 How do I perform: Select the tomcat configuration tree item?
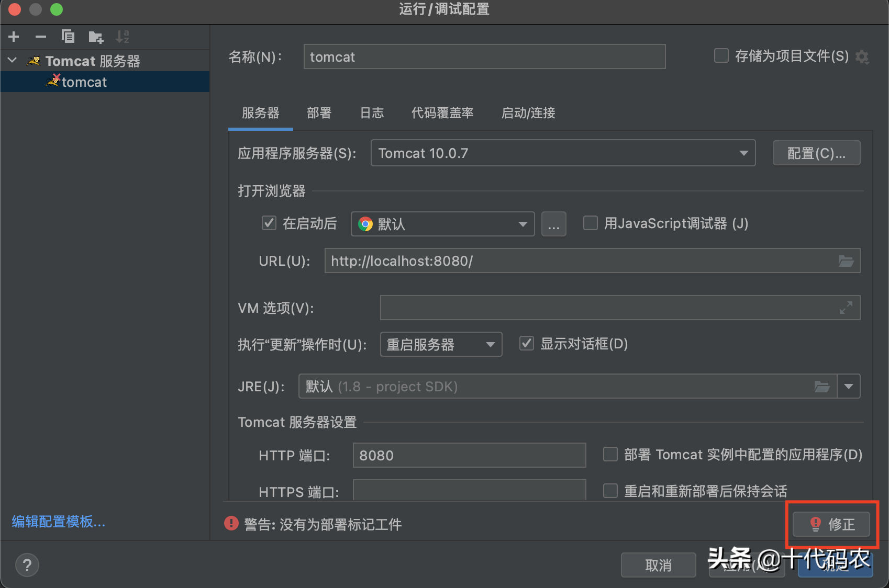pos(105,82)
